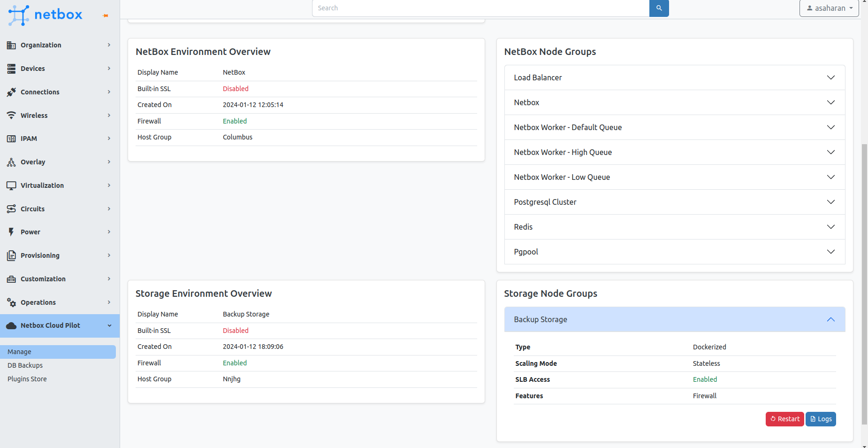Click the magnifier search button
This screenshot has height=448, width=868.
pyautogui.click(x=659, y=8)
